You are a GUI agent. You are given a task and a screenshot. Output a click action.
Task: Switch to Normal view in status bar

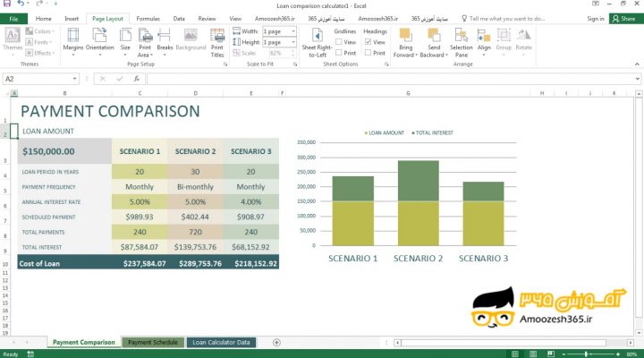tap(514, 354)
